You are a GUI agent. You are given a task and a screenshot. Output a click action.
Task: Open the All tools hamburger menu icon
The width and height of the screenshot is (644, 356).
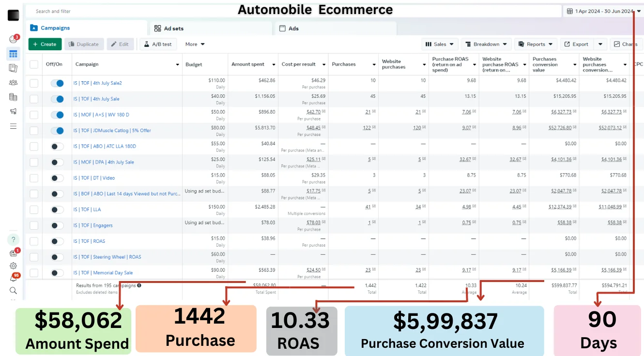click(13, 126)
